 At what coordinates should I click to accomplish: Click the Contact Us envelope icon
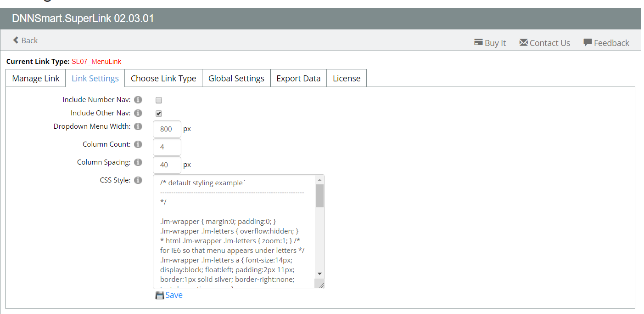(523, 42)
